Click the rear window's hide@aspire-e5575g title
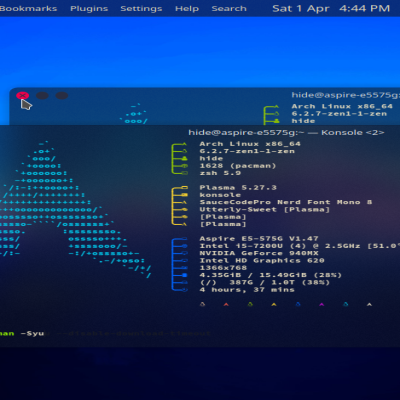This screenshot has height=400, width=400. click(x=345, y=95)
